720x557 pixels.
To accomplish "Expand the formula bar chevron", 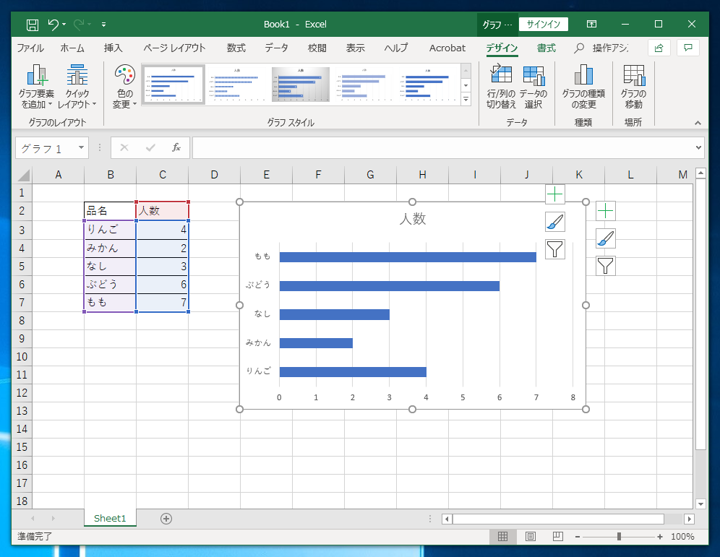I will pyautogui.click(x=698, y=148).
